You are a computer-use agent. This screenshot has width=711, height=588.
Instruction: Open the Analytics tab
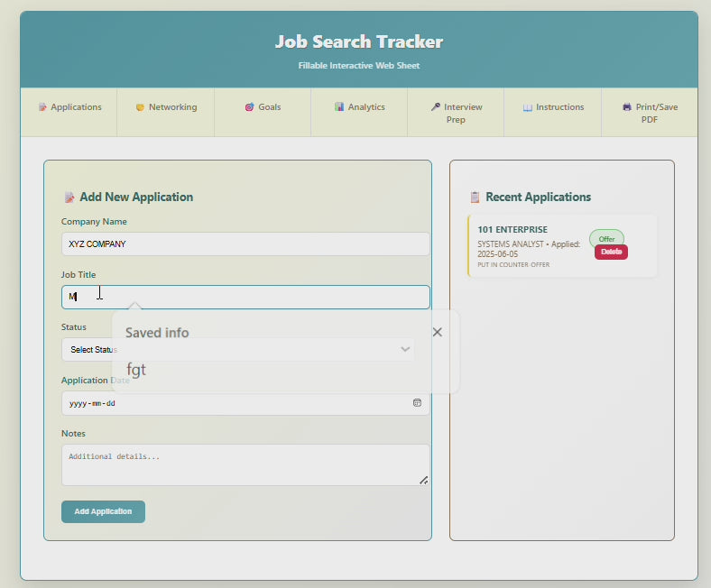point(359,107)
